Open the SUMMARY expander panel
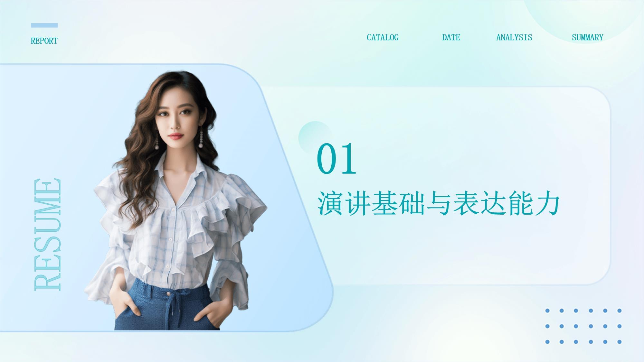 tap(587, 36)
